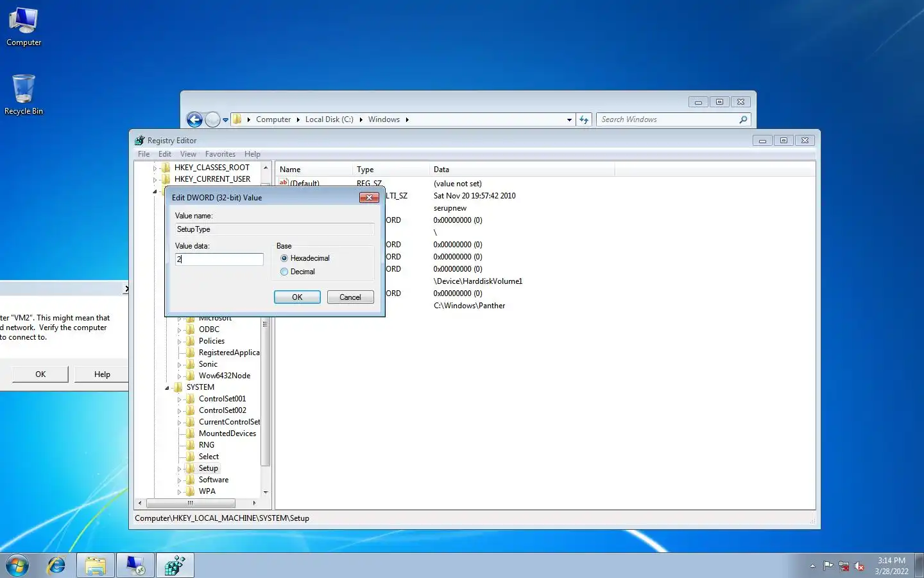Image resolution: width=924 pixels, height=578 pixels.
Task: Select the Select key label
Action: coord(209,457)
